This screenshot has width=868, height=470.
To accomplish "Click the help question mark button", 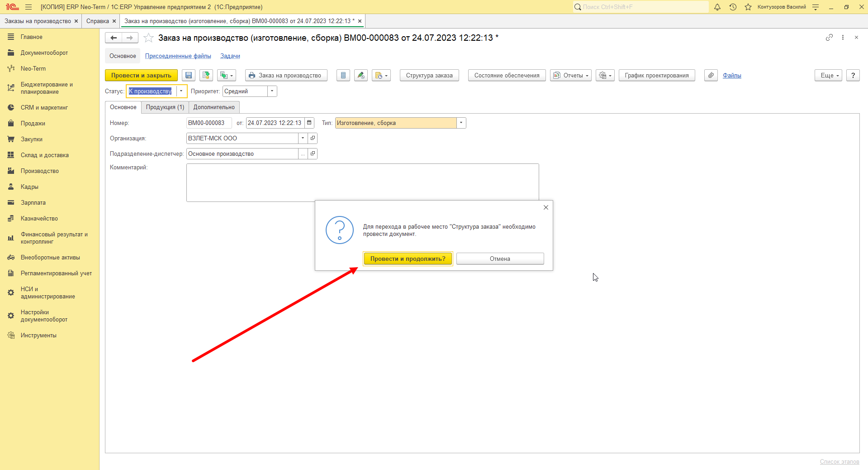I will pos(853,76).
